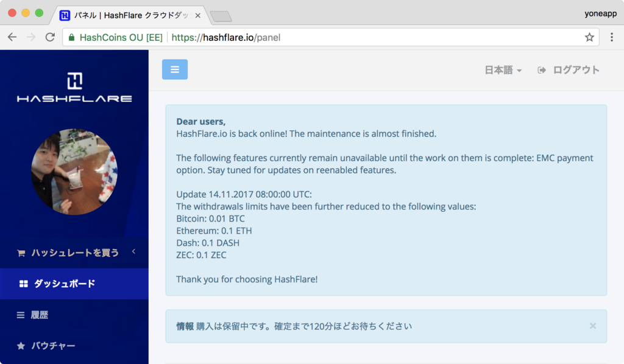Click the tab's HashFlare favicon
Screen dimensions: 624x364
click(65, 15)
